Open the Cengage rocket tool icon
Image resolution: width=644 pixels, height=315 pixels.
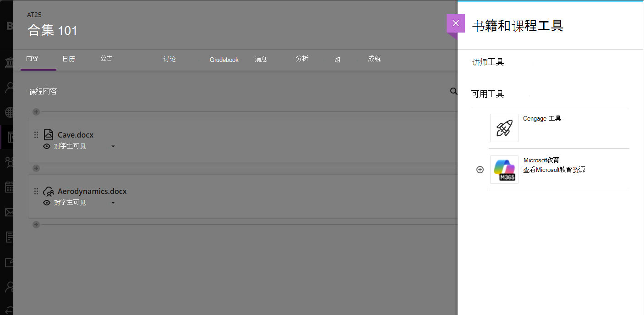coord(504,128)
